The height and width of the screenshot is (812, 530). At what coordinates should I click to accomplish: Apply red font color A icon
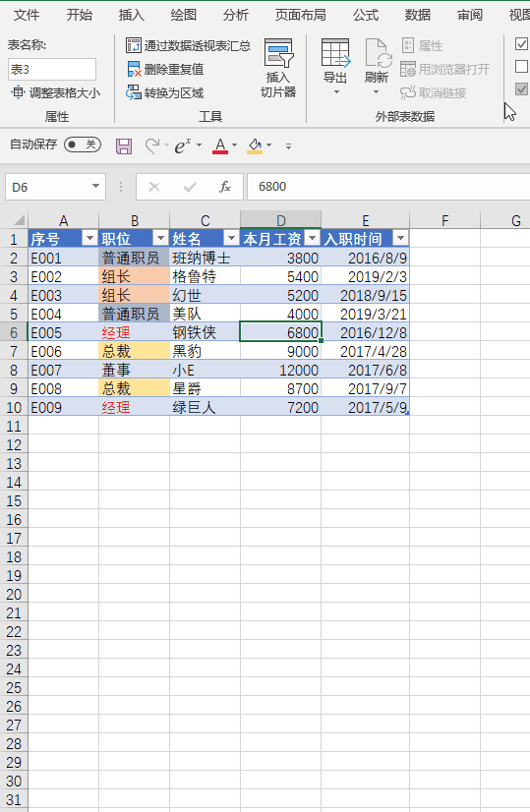(x=220, y=145)
